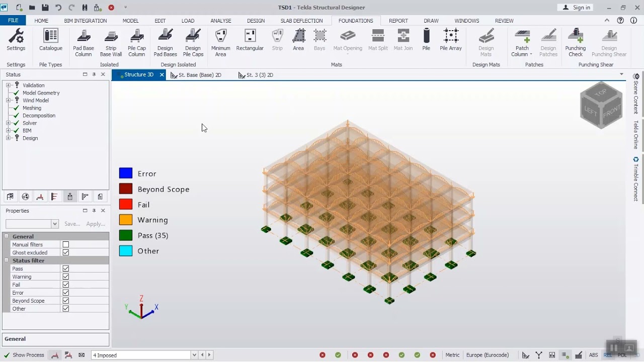644x362 pixels.
Task: Click the view cube in 3D scene
Action: tap(601, 105)
